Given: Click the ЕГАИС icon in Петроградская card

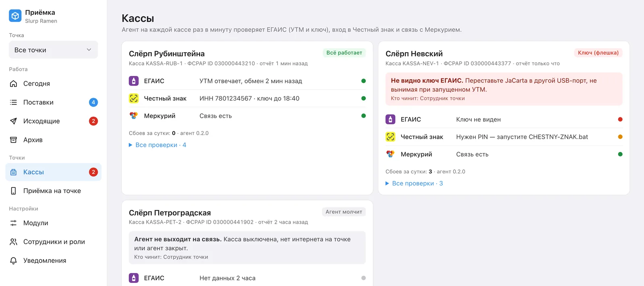Looking at the screenshot, I should 134,278.
